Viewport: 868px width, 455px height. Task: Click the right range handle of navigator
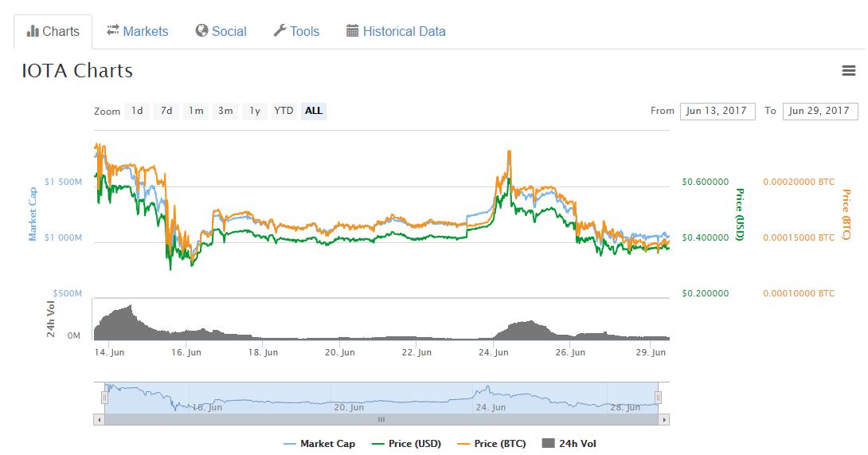pos(659,398)
